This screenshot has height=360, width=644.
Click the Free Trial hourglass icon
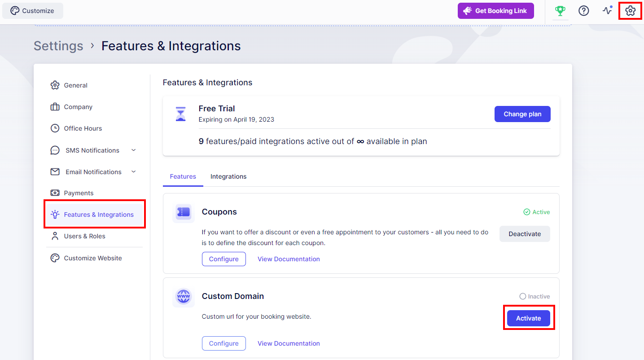pyautogui.click(x=180, y=114)
